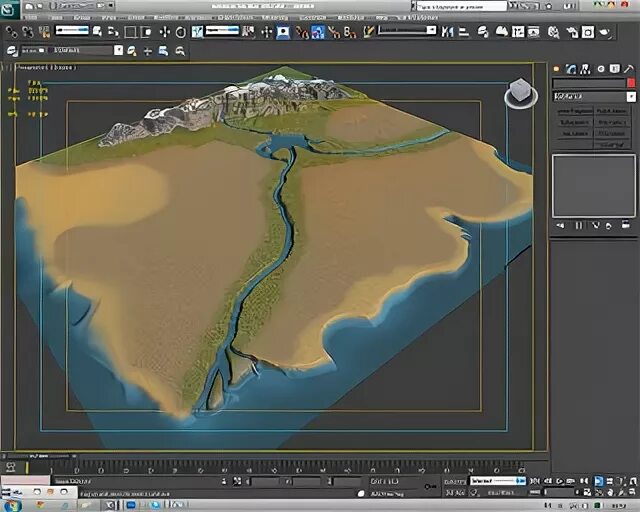The width and height of the screenshot is (640, 512).
Task: Switch to the Utilities command panel tab
Action: tap(630, 69)
